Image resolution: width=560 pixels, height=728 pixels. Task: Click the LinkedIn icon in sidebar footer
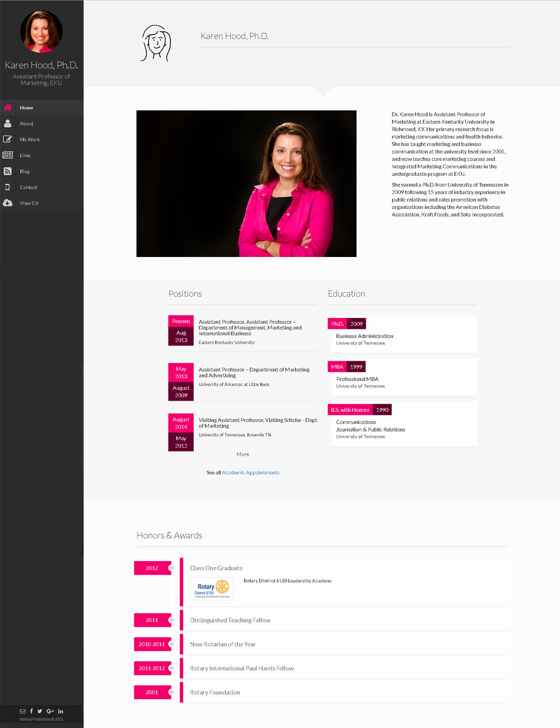pos(60,711)
